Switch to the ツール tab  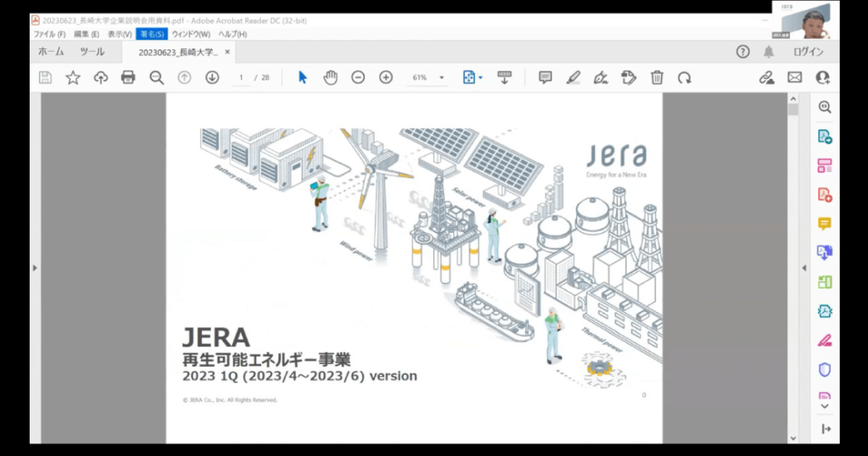point(92,52)
